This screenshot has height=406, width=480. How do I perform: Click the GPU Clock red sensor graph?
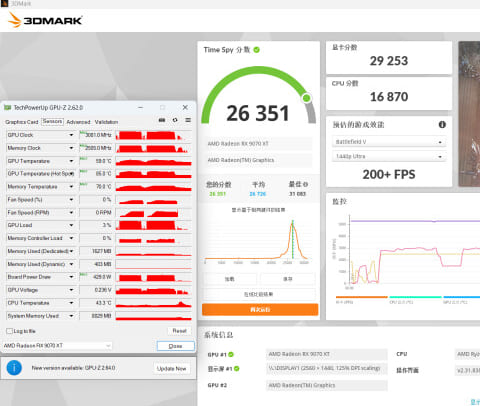click(x=154, y=135)
